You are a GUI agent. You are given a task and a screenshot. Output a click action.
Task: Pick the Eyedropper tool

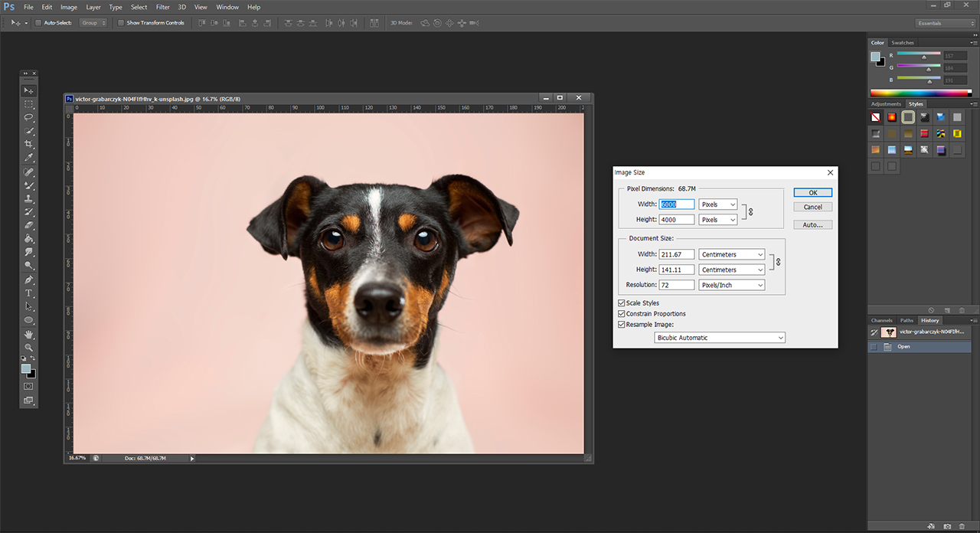(29, 158)
